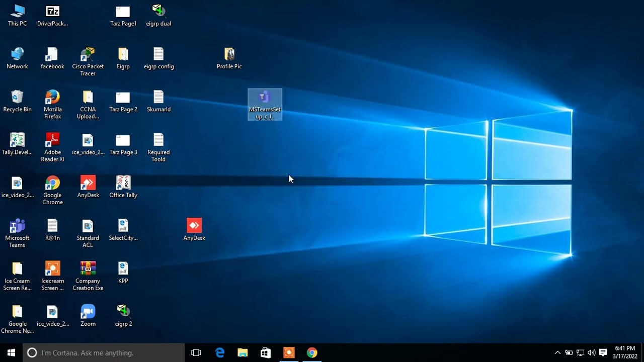644x362 pixels.
Task: Click the Cortana search box
Action: 104,352
